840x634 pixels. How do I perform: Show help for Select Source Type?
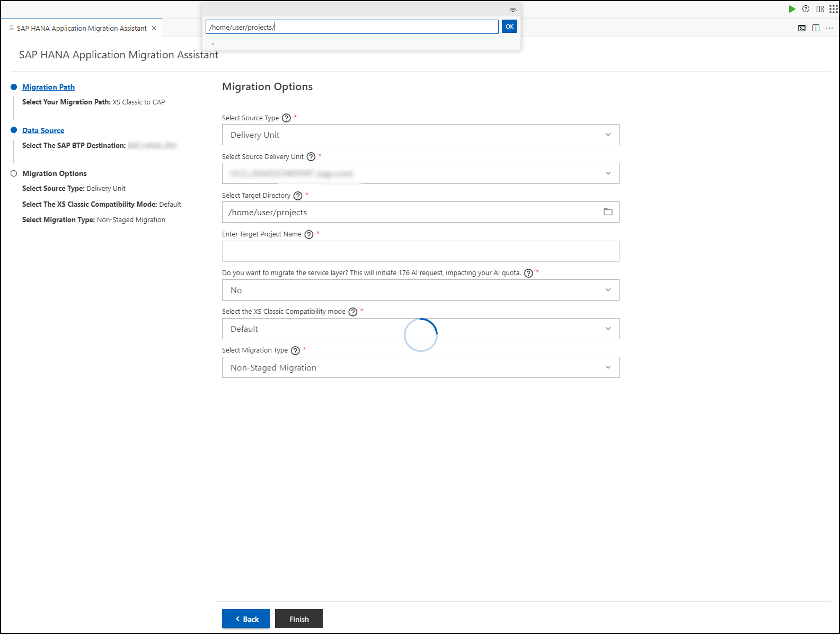click(286, 118)
